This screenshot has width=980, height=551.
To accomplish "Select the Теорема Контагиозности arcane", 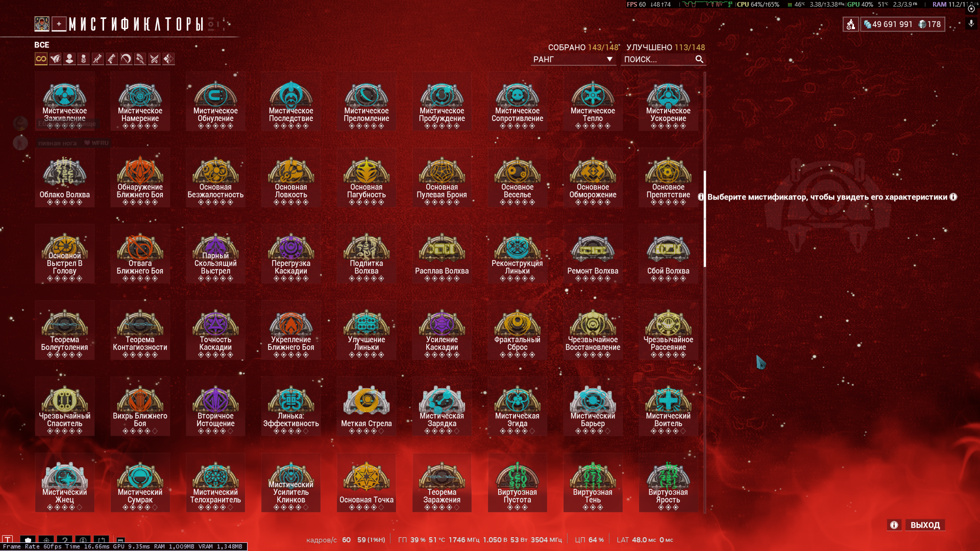I will (x=140, y=330).
